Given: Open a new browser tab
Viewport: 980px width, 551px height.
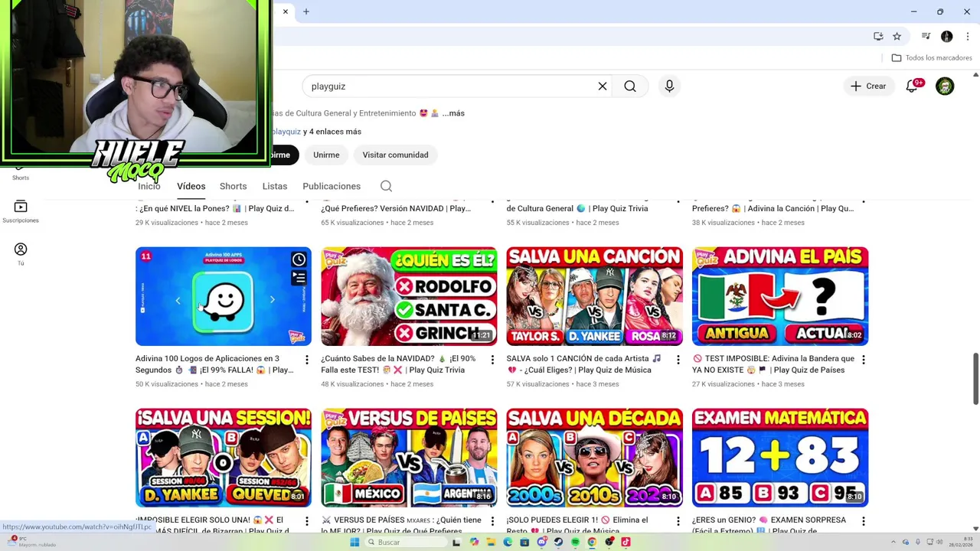Looking at the screenshot, I should [x=306, y=11].
